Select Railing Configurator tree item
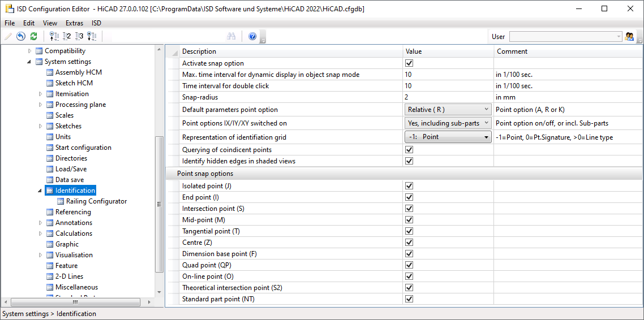Viewport: 644px width, 320px height. (x=96, y=201)
